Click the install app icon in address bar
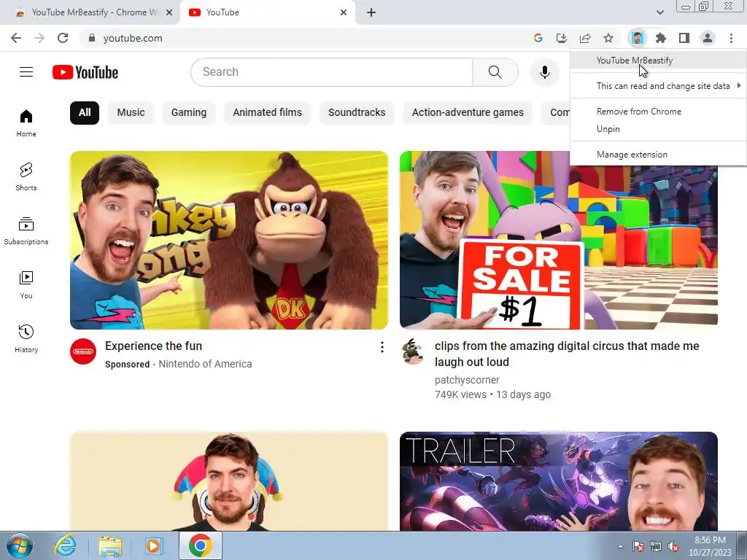Screen dimensions: 747x560 [x=562, y=38]
